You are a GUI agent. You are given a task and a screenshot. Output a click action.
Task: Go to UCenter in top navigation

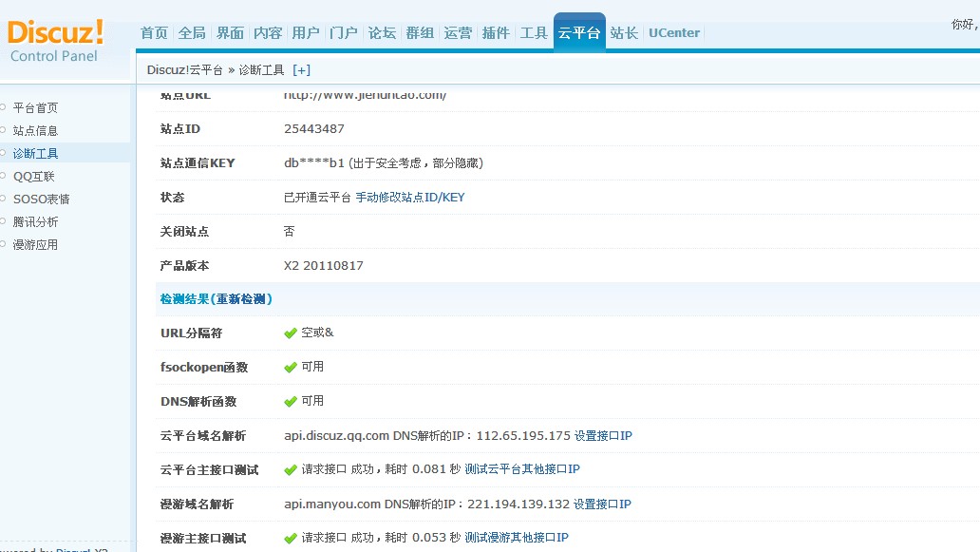pyautogui.click(x=674, y=33)
